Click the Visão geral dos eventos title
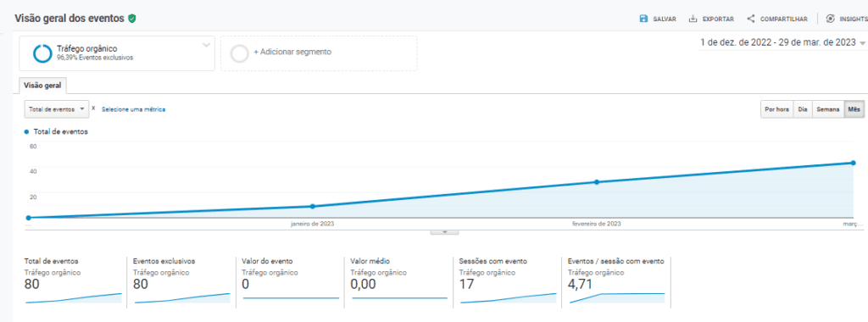 (x=70, y=19)
